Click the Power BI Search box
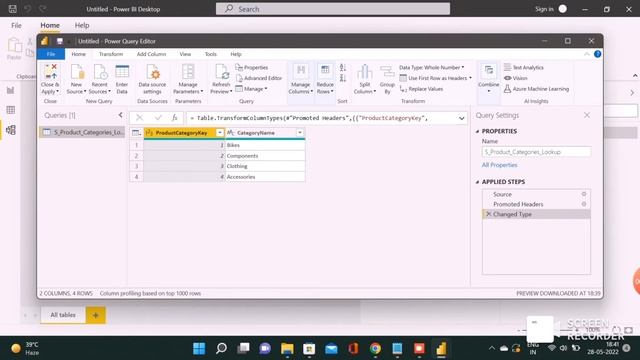This screenshot has width=640, height=360. [333, 9]
